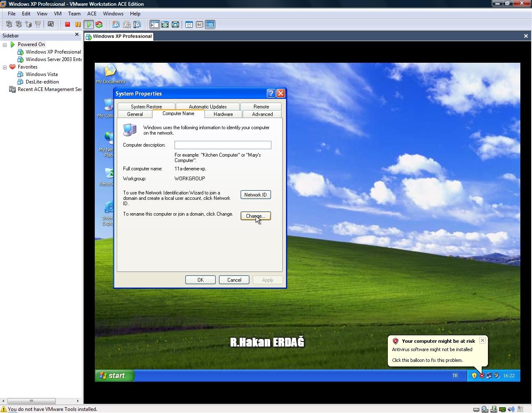The width and height of the screenshot is (532, 413).
Task: Switch to the General tab
Action: pyautogui.click(x=135, y=114)
